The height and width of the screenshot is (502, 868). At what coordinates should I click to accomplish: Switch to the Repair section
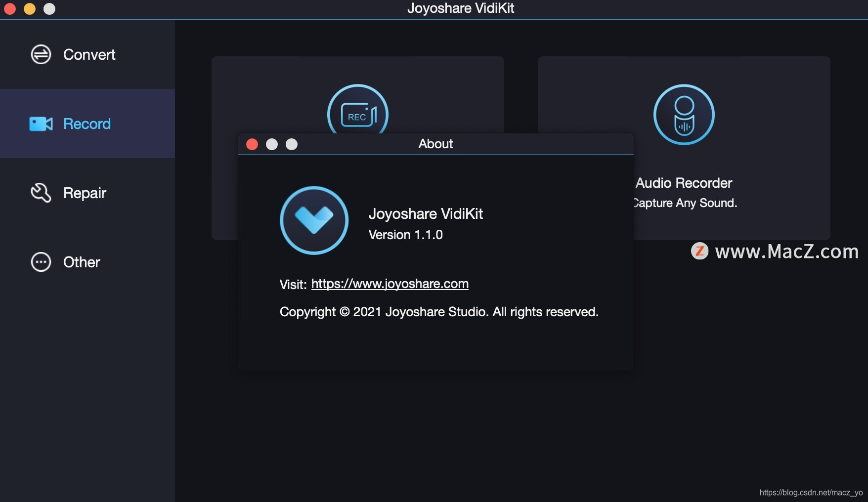[87, 193]
